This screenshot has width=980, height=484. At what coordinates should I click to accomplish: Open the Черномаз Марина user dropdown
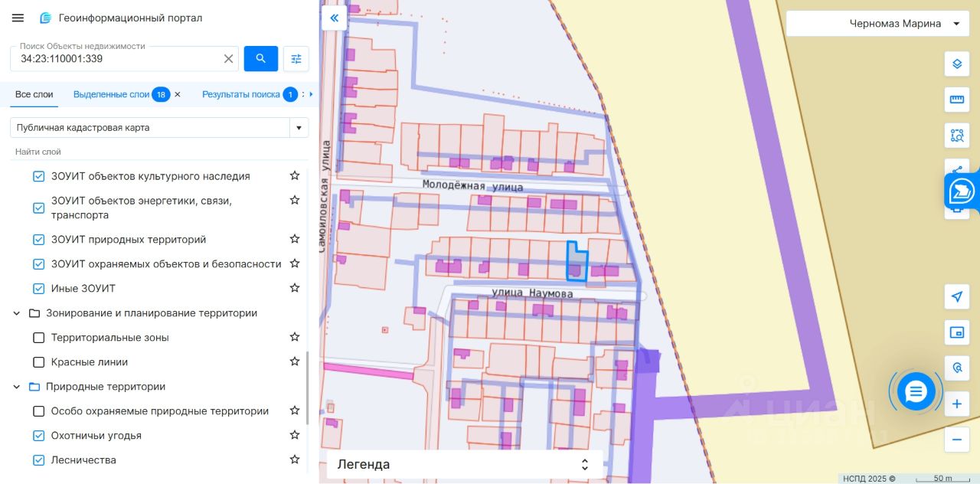(x=877, y=23)
